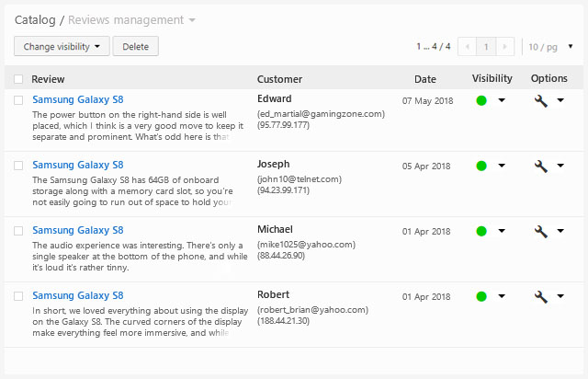Check the select-all checkbox in table header
Viewport: 588px width, 379px height.
(x=19, y=79)
